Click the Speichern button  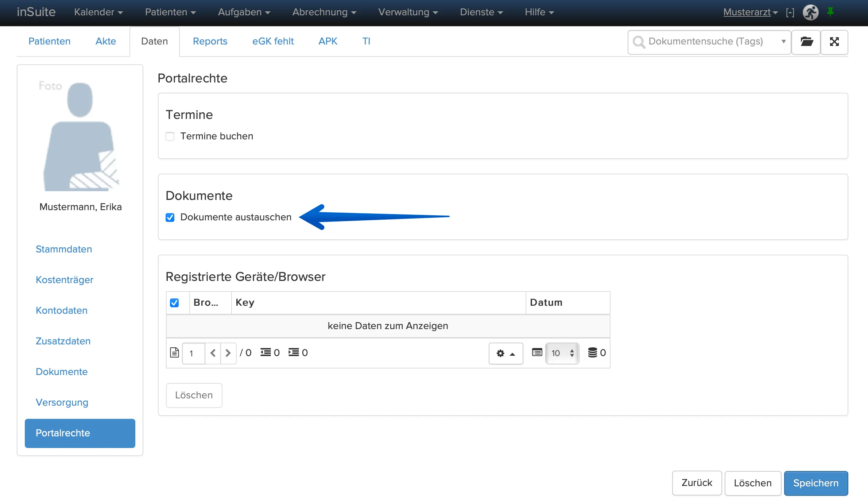(816, 483)
